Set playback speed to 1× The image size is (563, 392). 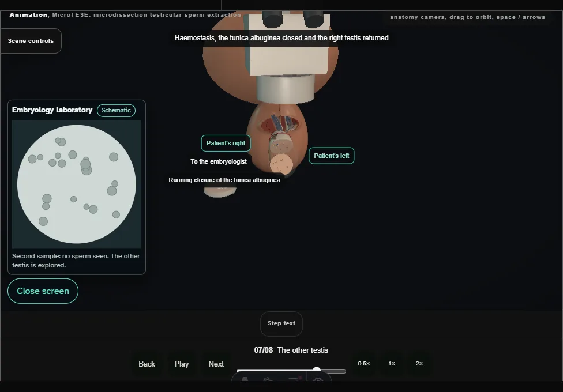(392, 364)
